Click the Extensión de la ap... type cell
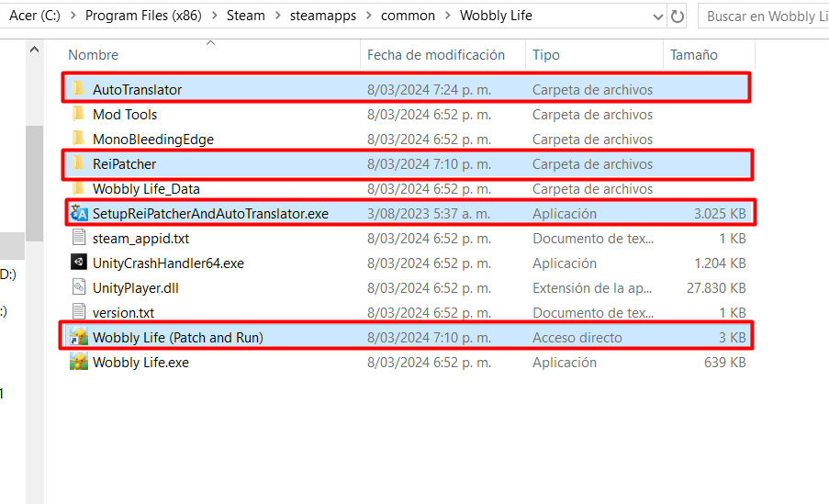The width and height of the screenshot is (829, 504). [x=592, y=288]
